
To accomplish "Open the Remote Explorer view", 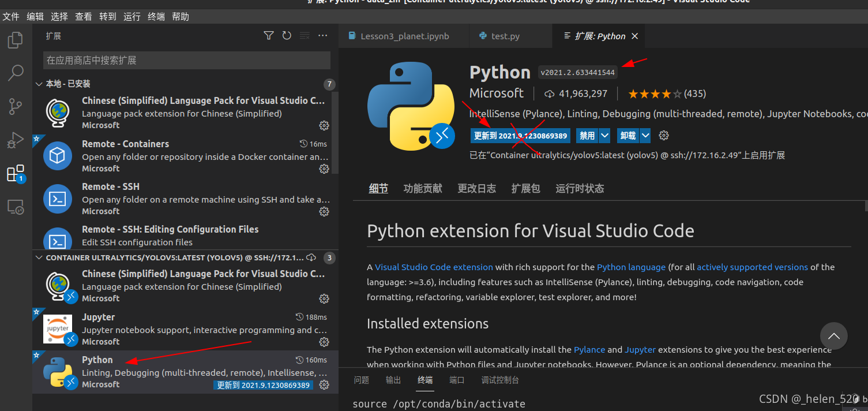I will click(15, 207).
